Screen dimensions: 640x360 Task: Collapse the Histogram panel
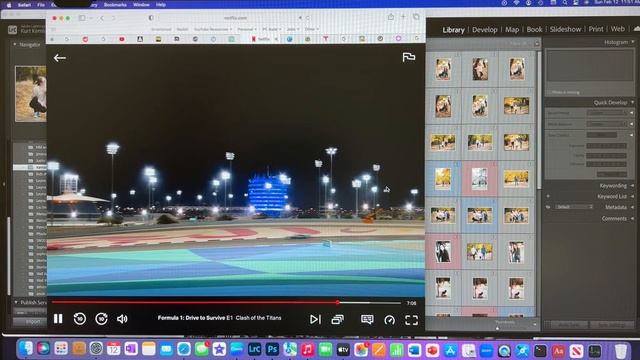click(633, 42)
